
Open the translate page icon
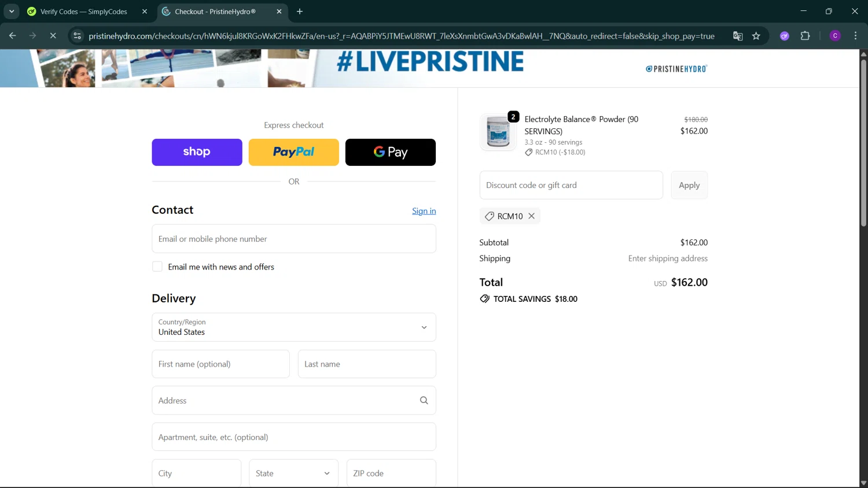pyautogui.click(x=738, y=36)
